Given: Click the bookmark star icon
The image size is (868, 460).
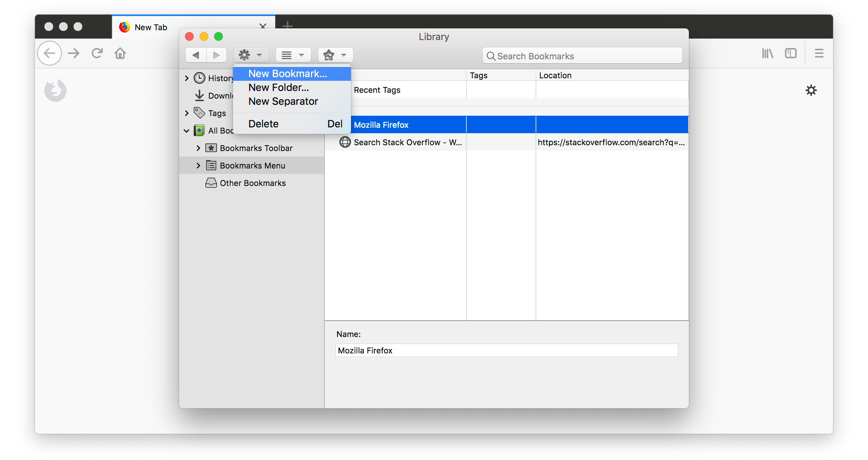Looking at the screenshot, I should (329, 55).
